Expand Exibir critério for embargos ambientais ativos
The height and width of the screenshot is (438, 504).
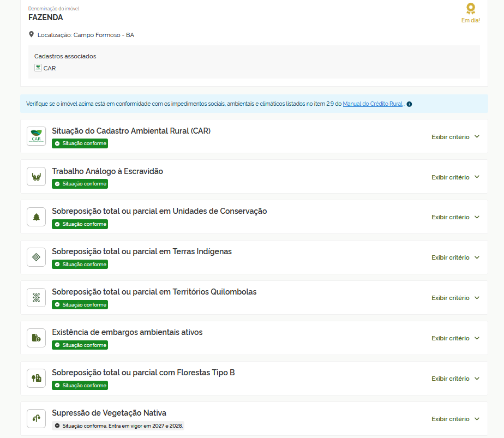pos(455,338)
